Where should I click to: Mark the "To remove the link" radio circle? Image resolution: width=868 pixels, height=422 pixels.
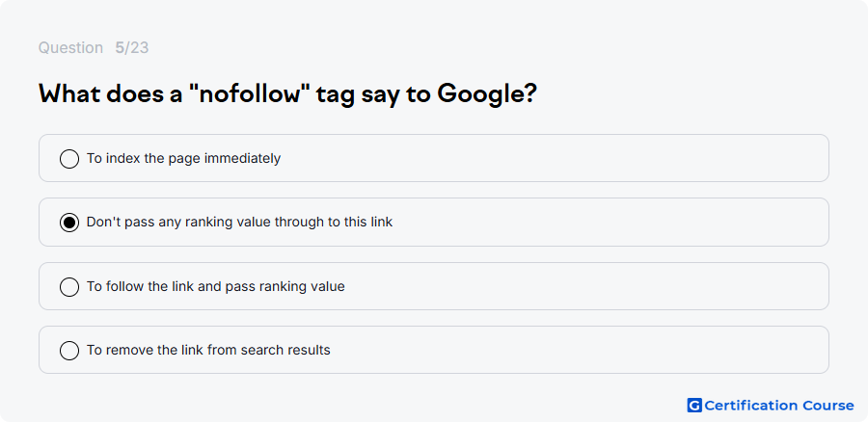tap(69, 351)
